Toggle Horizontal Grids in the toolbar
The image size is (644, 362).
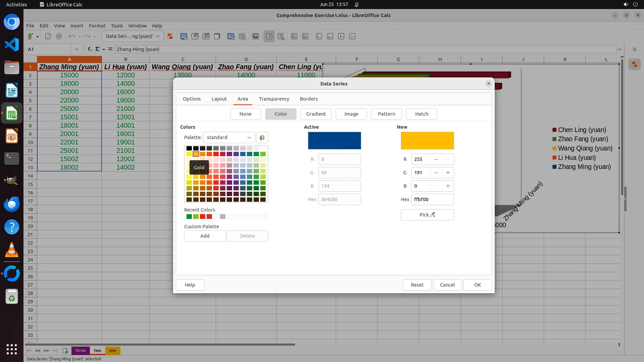point(294,36)
